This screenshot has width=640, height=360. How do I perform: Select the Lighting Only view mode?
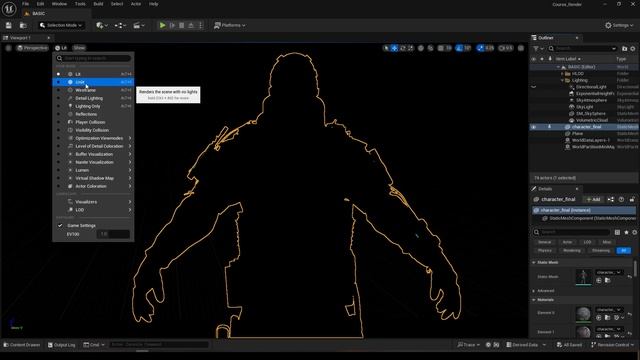[x=93, y=106]
